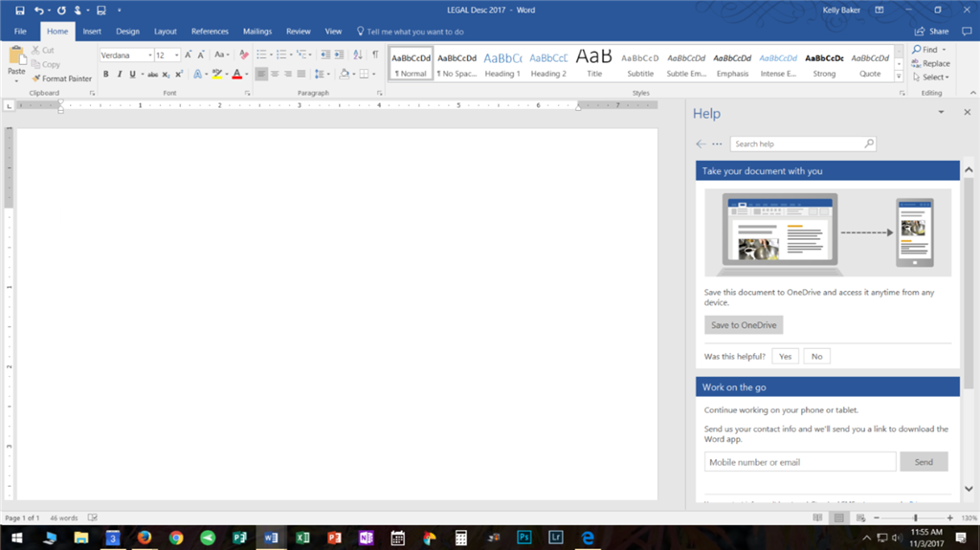980x550 pixels.
Task: Toggle Show/Hide paragraph marks
Action: click(375, 55)
